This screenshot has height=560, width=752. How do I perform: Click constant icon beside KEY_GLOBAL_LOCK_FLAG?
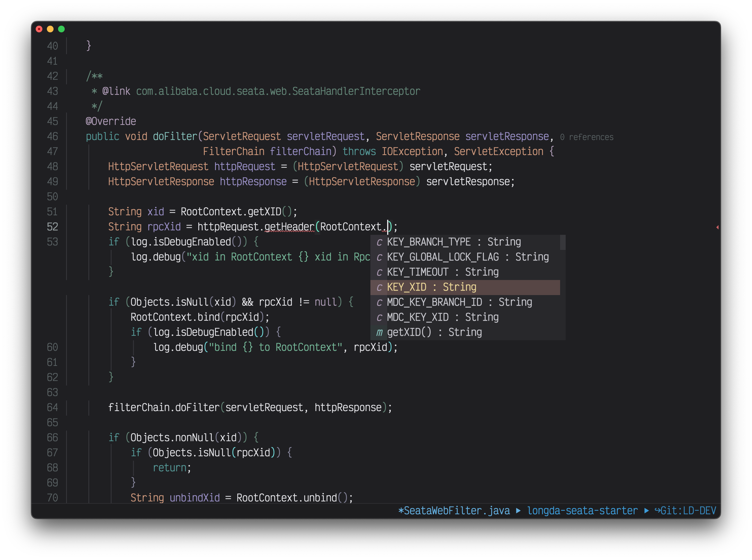[x=379, y=258]
